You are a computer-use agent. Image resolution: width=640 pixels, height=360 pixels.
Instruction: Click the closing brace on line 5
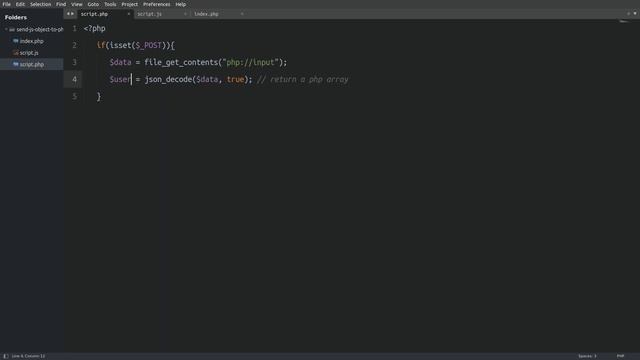pos(99,97)
